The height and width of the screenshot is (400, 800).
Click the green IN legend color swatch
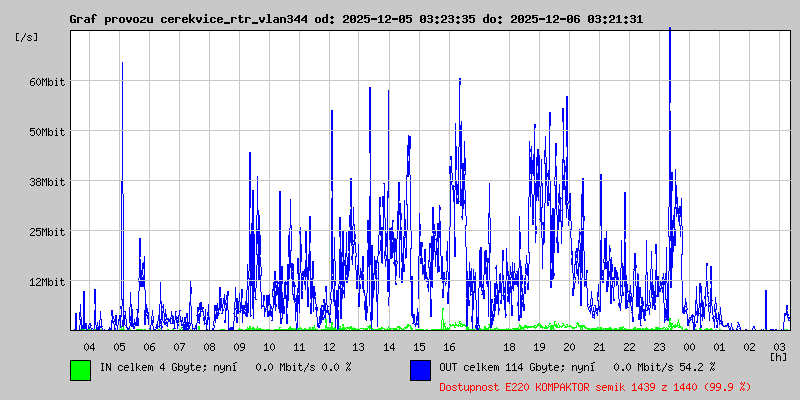pyautogui.click(x=81, y=370)
